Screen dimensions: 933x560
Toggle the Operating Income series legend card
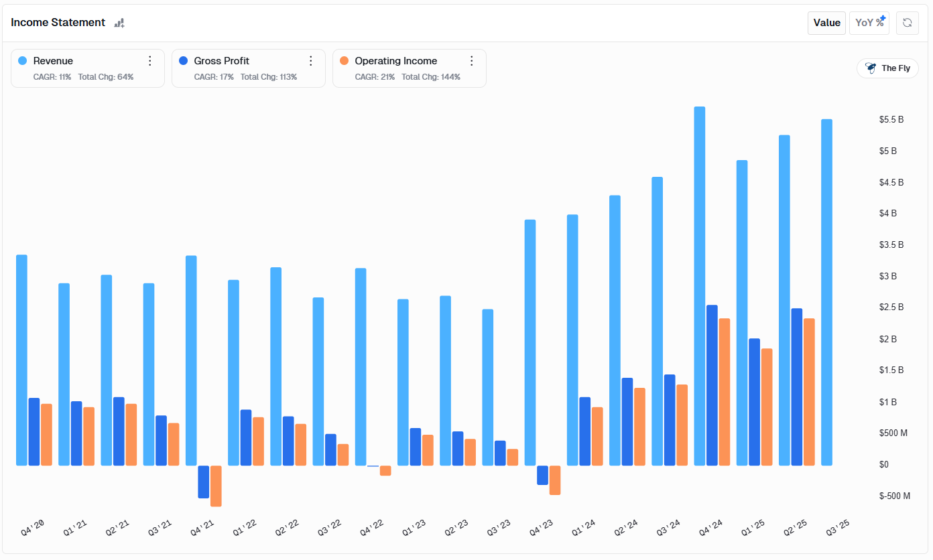pos(402,68)
